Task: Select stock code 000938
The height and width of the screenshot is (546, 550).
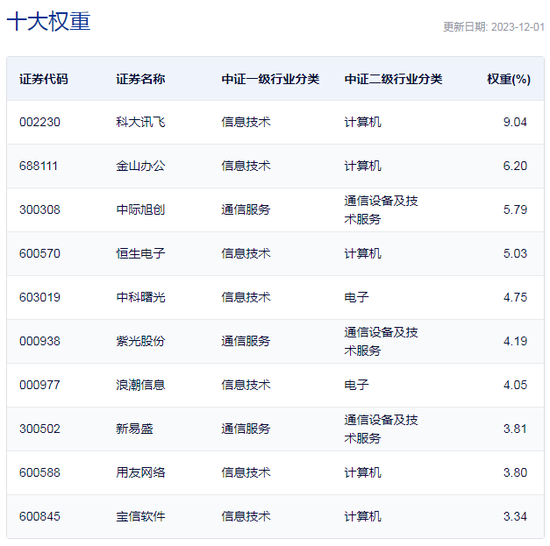Action: (x=40, y=341)
